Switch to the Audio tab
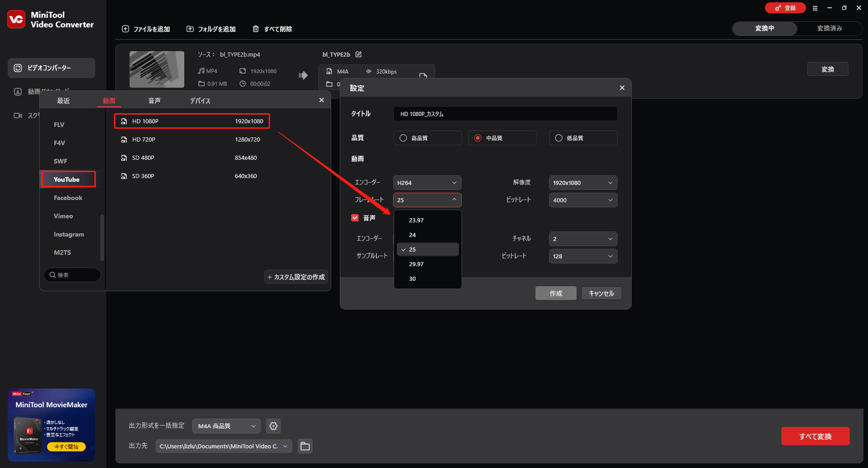 coord(155,100)
